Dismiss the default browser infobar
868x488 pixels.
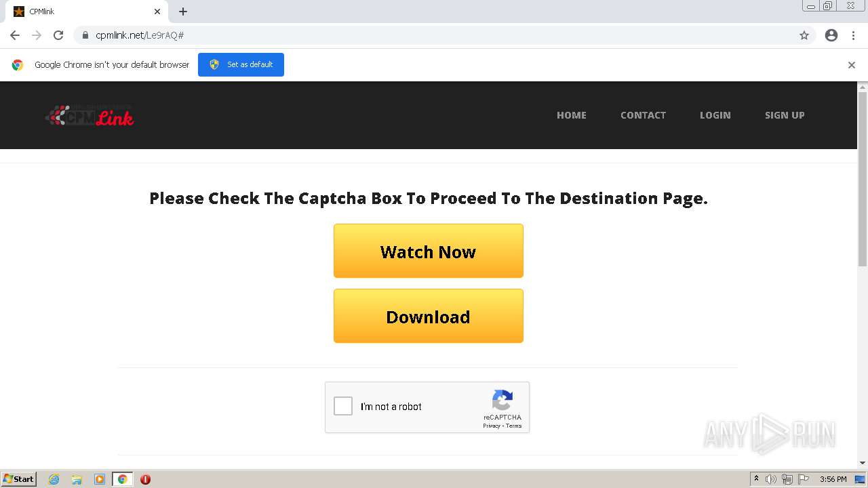tap(852, 65)
